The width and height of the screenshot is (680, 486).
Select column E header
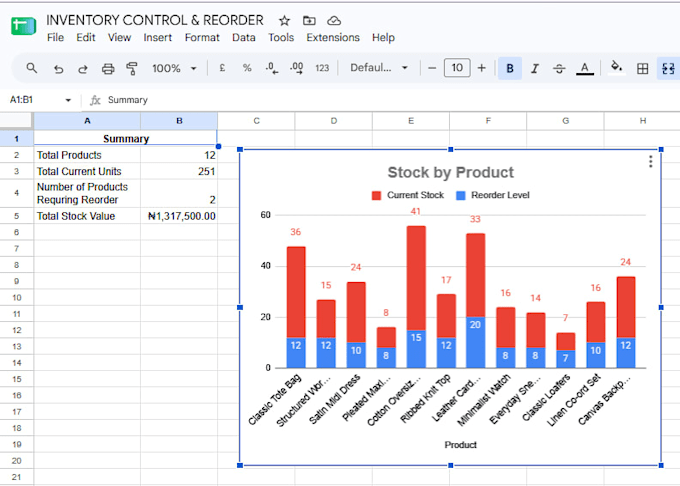click(411, 121)
